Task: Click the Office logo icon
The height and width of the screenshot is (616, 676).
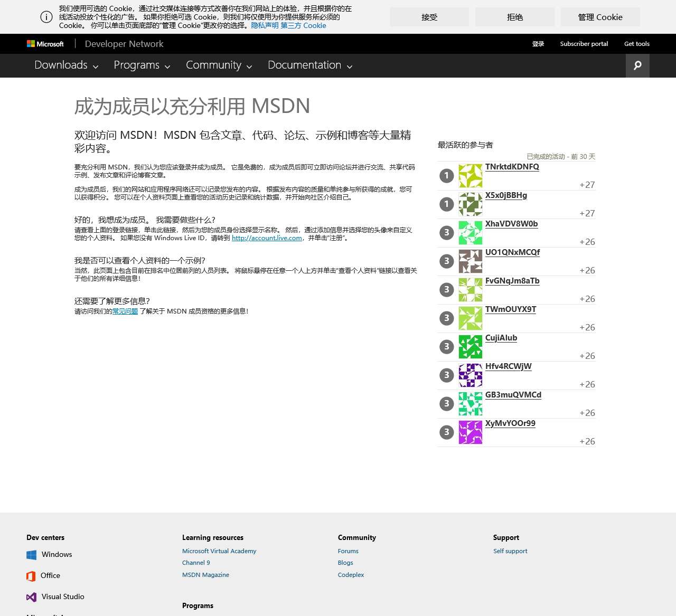Action: 31,576
